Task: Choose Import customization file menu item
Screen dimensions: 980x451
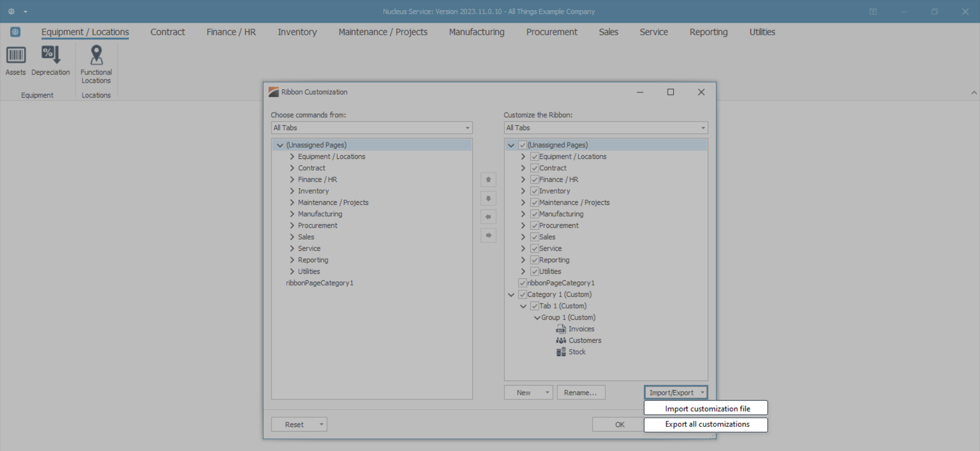Action: click(706, 408)
